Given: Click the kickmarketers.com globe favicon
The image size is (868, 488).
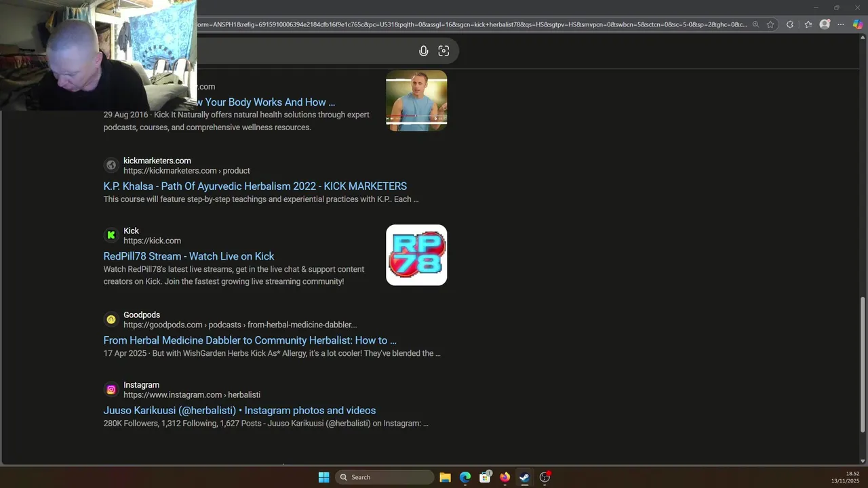Looking at the screenshot, I should pos(111,165).
